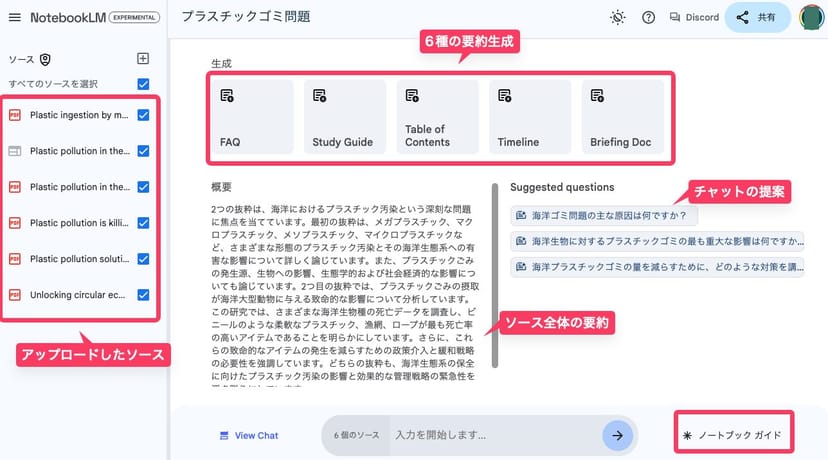The height and width of the screenshot is (460, 828).
Task: Open the help question mark icon
Action: [x=648, y=18]
